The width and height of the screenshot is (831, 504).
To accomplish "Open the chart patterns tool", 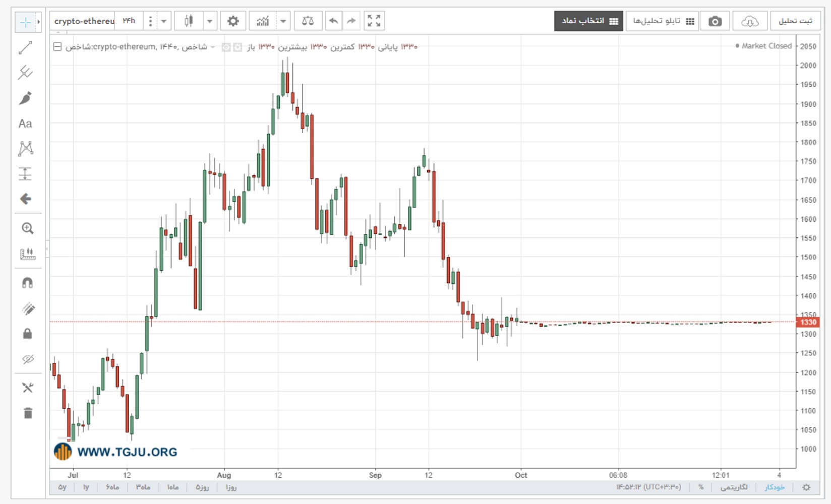I will click(x=25, y=148).
